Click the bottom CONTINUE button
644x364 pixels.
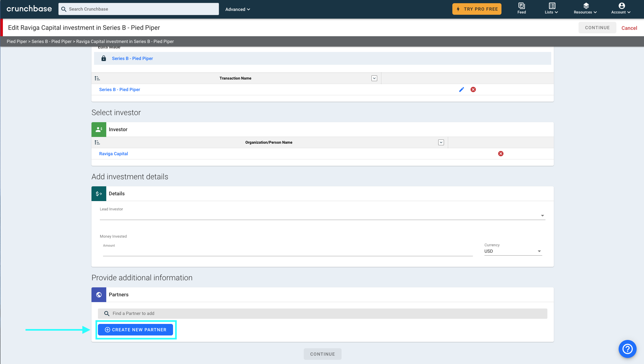[322, 354]
